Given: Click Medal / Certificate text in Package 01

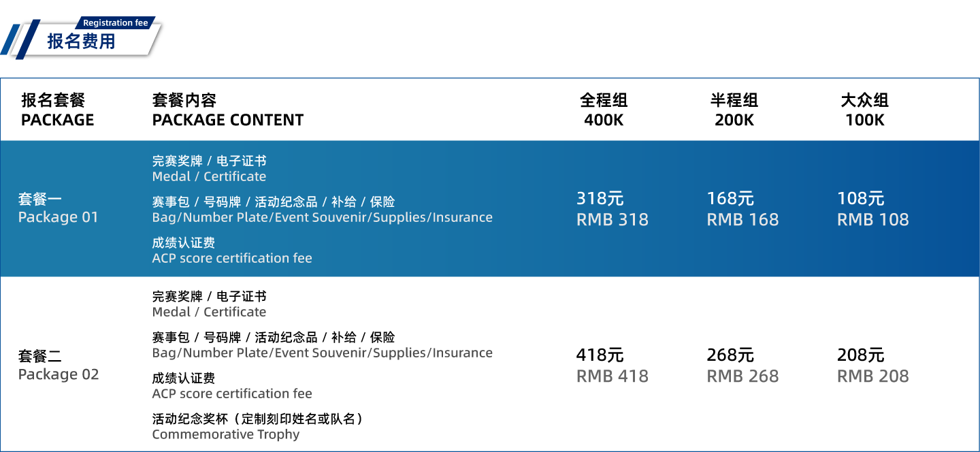Looking at the screenshot, I should pyautogui.click(x=209, y=176).
